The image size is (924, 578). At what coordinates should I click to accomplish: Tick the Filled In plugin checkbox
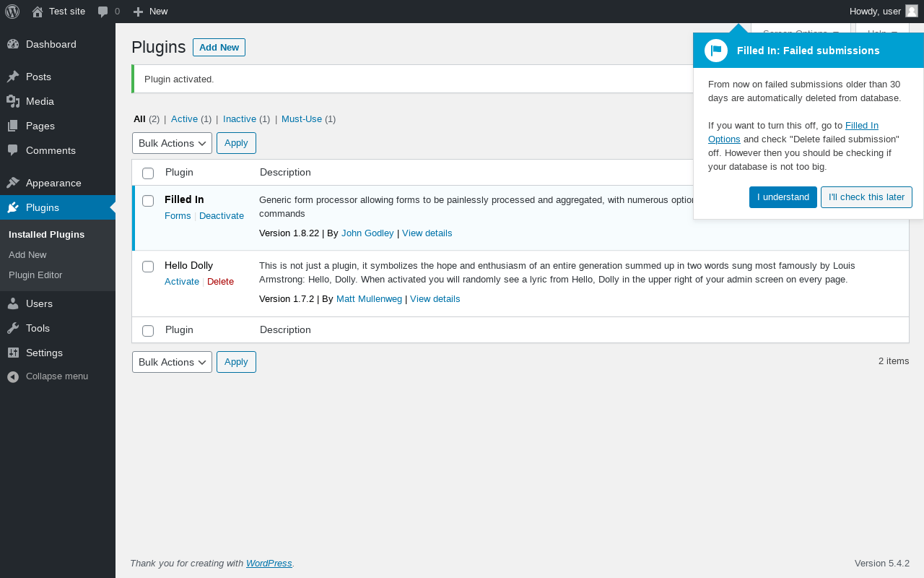coord(148,201)
